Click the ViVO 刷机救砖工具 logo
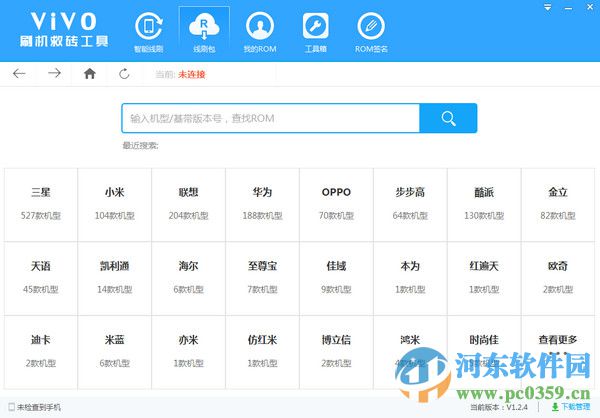The height and width of the screenshot is (418, 600). (64, 29)
